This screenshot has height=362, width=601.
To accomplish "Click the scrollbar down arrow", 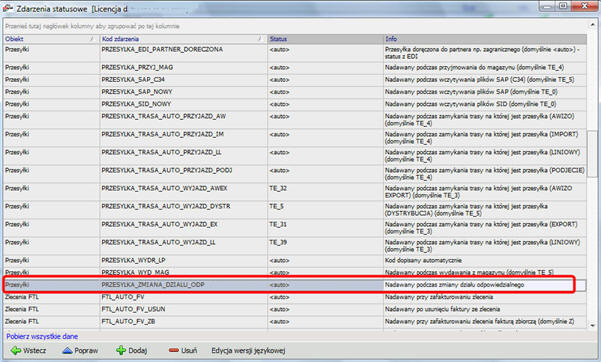I will tap(593, 325).
